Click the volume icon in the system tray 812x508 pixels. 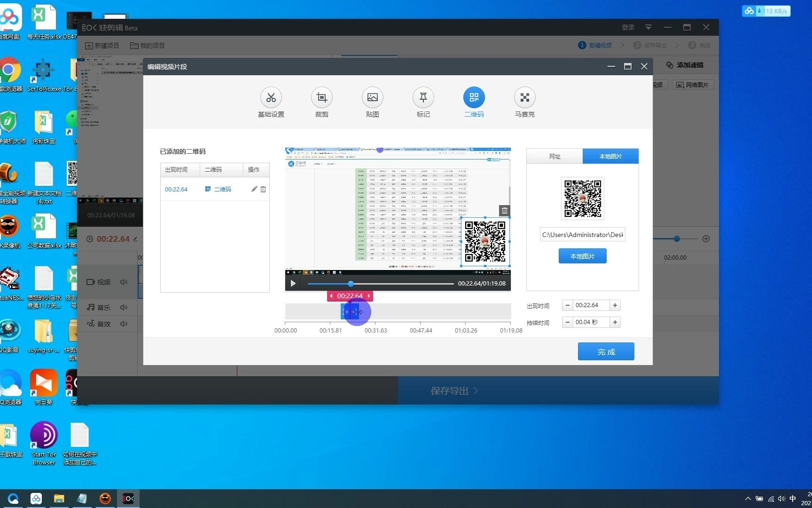(x=781, y=499)
